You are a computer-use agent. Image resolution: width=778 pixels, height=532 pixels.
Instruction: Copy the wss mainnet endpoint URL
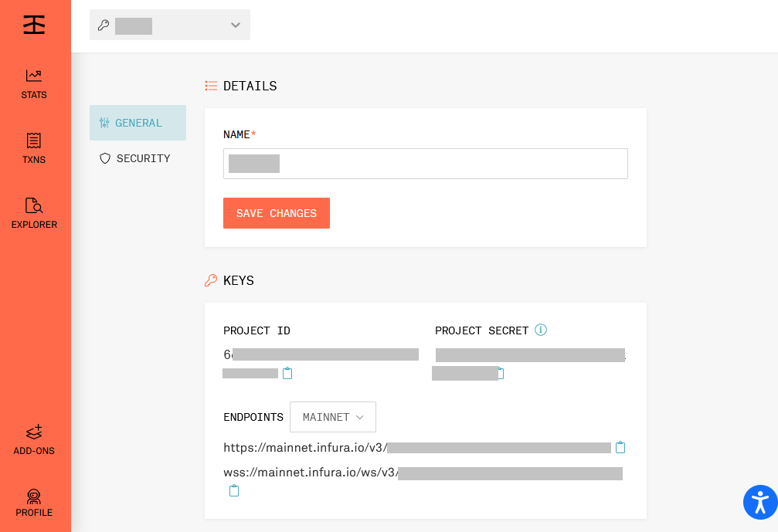point(234,491)
